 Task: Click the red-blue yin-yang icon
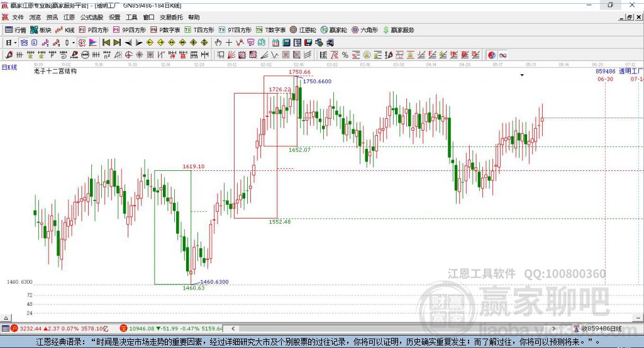(492, 55)
